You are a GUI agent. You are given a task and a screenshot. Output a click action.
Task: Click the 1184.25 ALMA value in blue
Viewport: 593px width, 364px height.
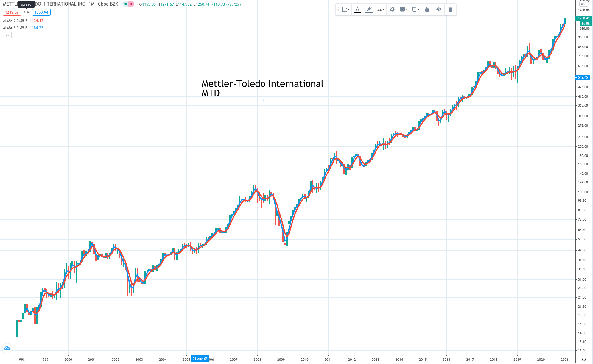pyautogui.click(x=36, y=28)
